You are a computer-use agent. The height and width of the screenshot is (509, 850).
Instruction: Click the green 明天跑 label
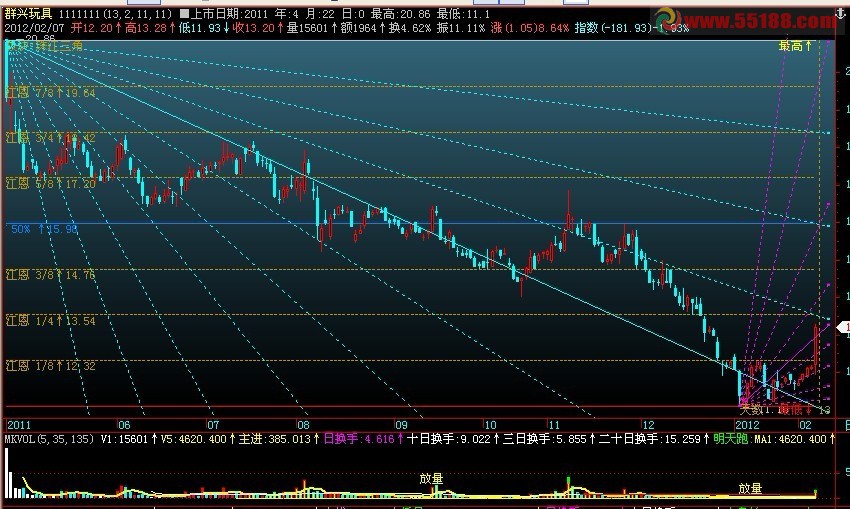(731, 439)
